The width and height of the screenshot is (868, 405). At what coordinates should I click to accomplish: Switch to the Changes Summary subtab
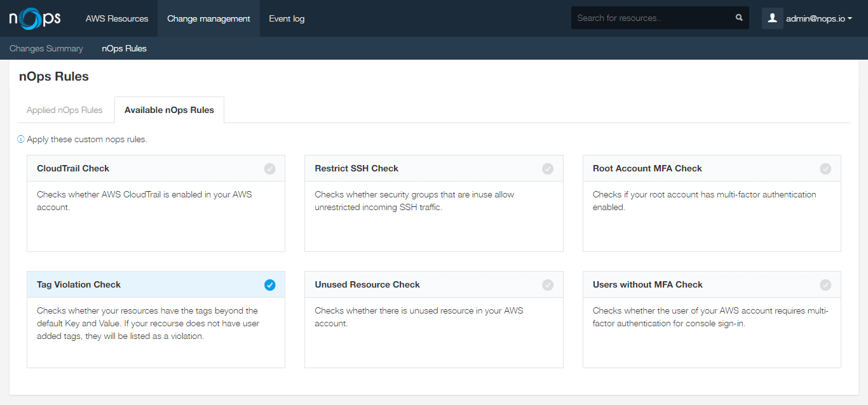click(x=46, y=48)
